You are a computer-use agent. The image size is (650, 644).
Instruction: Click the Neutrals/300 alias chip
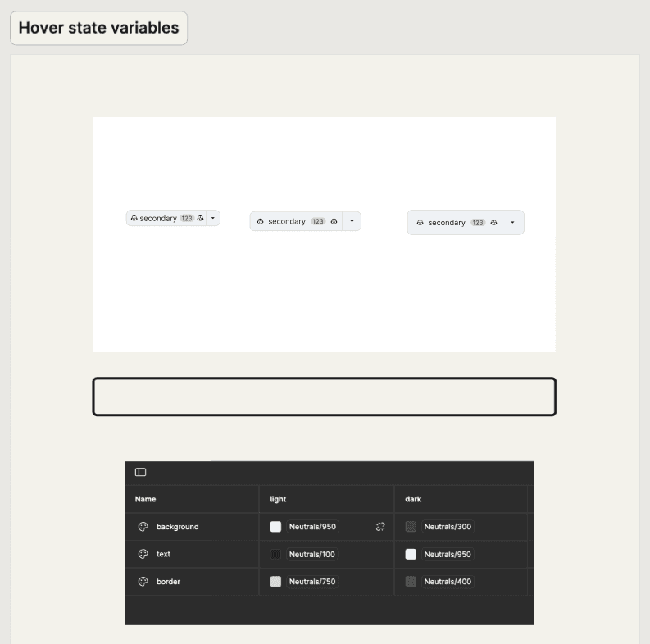point(448,527)
